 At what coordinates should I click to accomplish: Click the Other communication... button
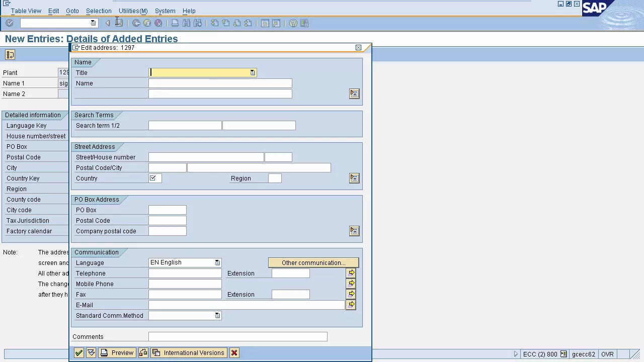(313, 262)
